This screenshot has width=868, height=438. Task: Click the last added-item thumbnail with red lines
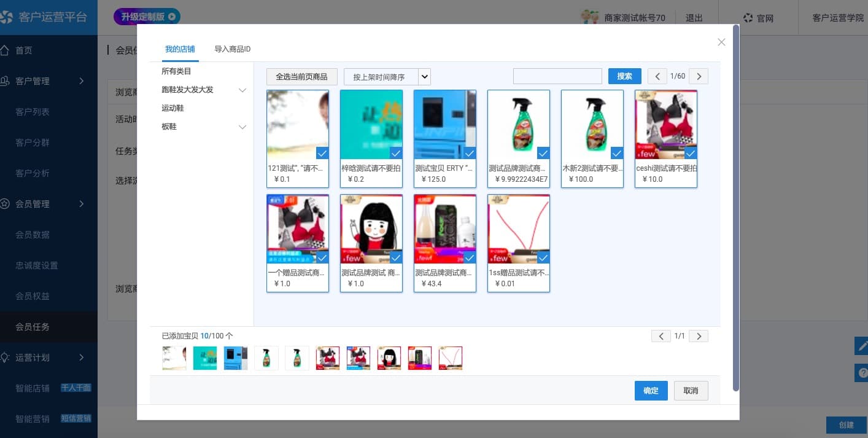451,358
